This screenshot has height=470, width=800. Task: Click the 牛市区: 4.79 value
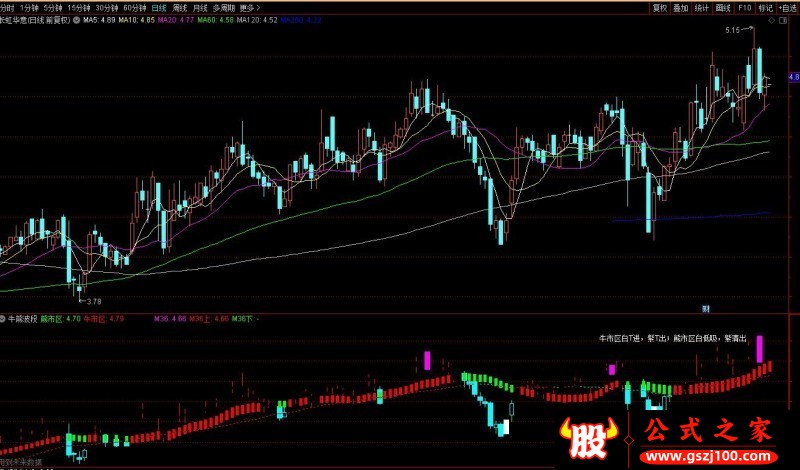(x=104, y=319)
